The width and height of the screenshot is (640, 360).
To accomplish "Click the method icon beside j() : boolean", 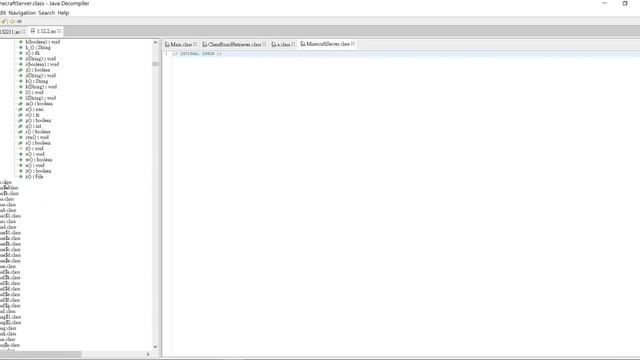I will 20,70.
